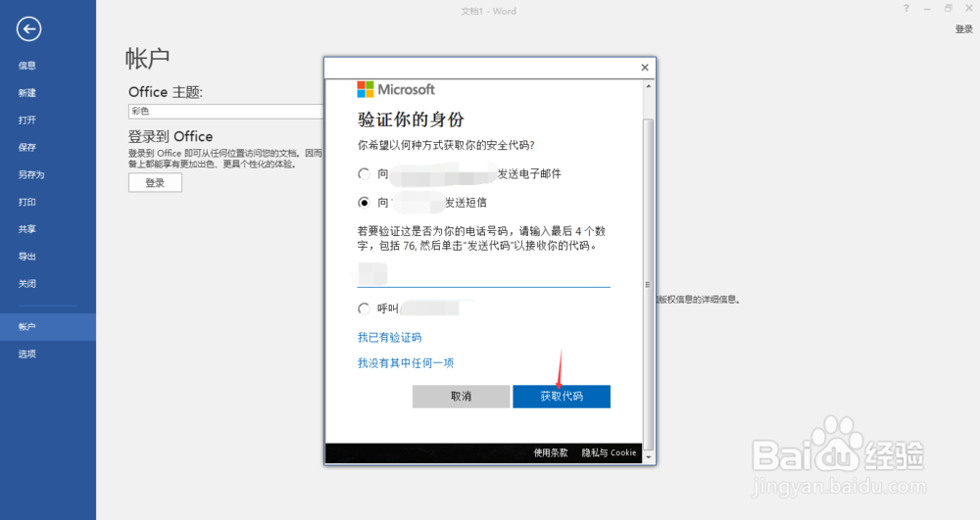
Task: Open the 使用条款 link in dialog footer
Action: (551, 452)
